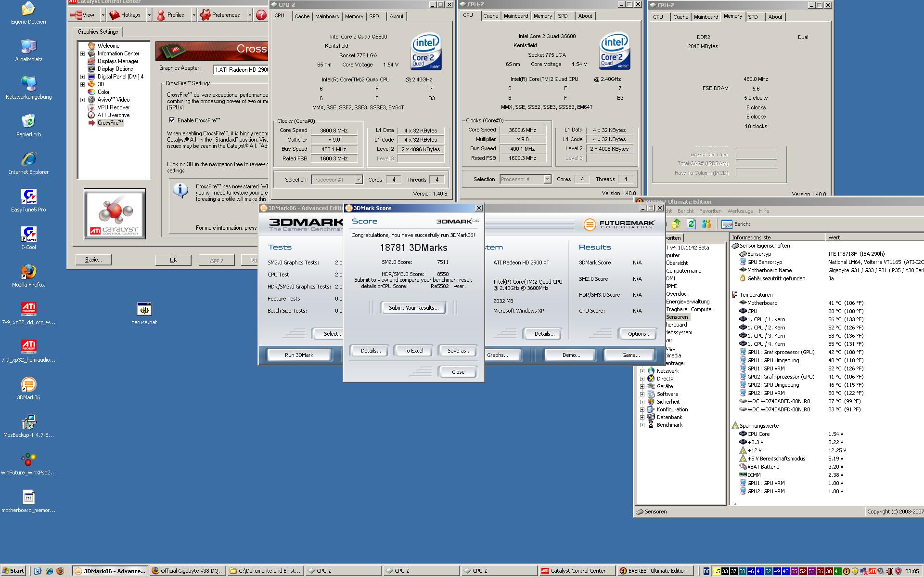Screen dimensions: 924x578
Task: Toggle Enable CrossFire checkbox
Action: click(x=172, y=120)
